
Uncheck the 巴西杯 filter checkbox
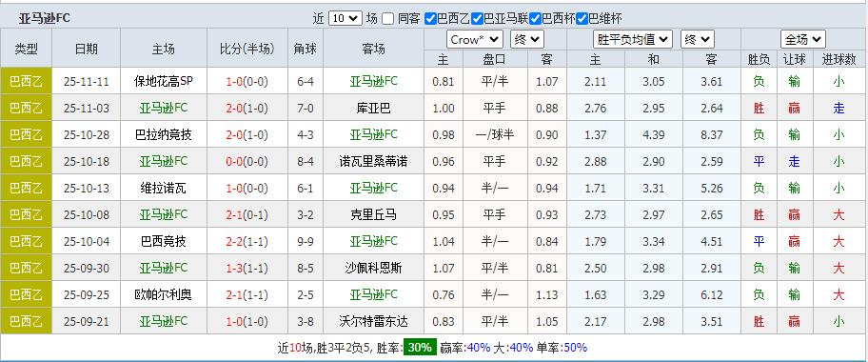click(535, 19)
